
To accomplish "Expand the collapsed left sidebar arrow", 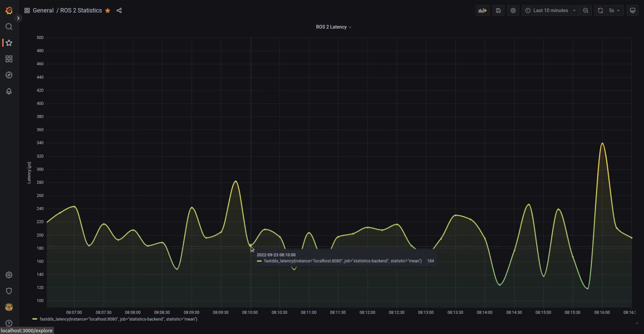I will click(18, 18).
